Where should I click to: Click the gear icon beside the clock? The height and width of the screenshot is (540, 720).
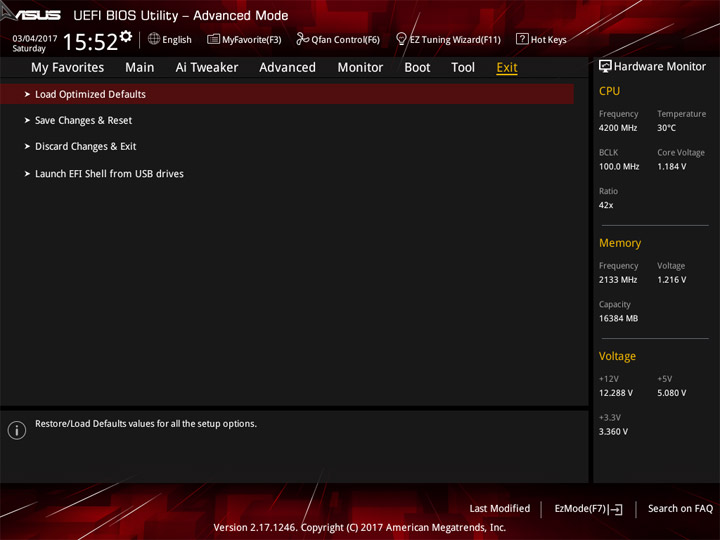(126, 36)
